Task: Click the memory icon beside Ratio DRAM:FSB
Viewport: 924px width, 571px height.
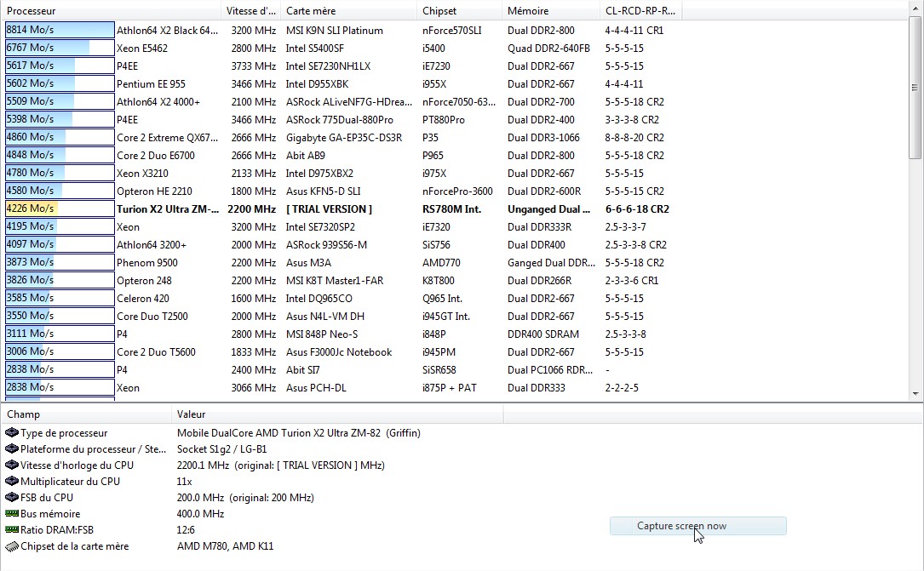Action: pos(12,530)
